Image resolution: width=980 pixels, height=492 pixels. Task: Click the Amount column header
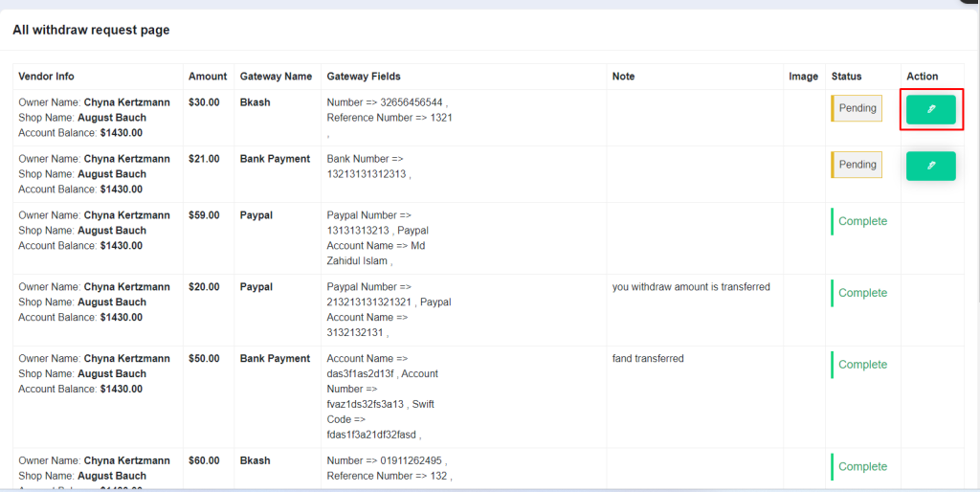coord(208,77)
